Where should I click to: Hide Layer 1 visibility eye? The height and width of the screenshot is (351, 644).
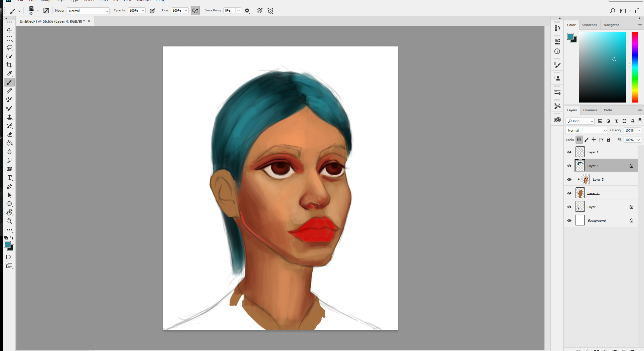[569, 152]
